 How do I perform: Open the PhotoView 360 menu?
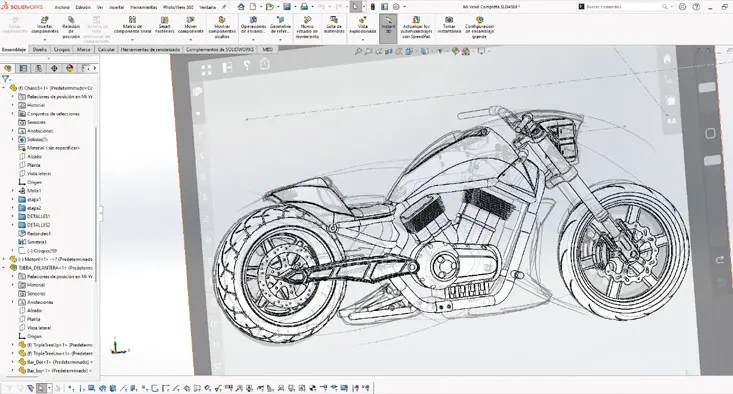pyautogui.click(x=179, y=7)
